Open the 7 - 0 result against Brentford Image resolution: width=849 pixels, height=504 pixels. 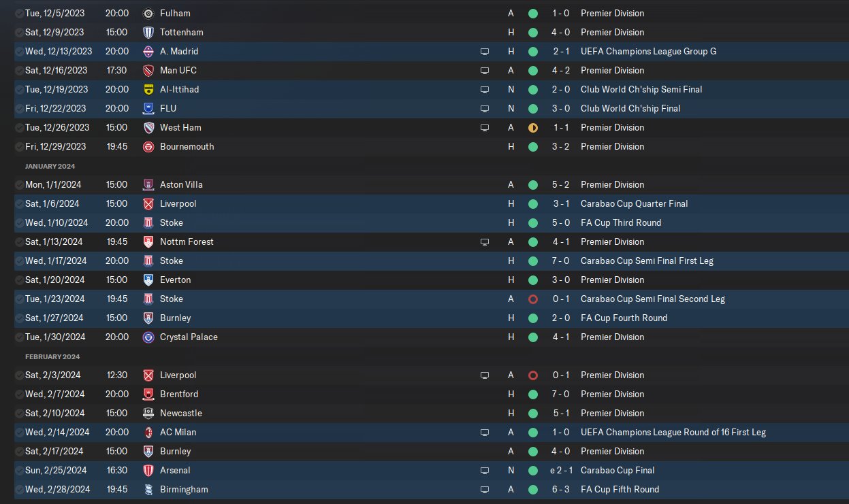pos(561,394)
